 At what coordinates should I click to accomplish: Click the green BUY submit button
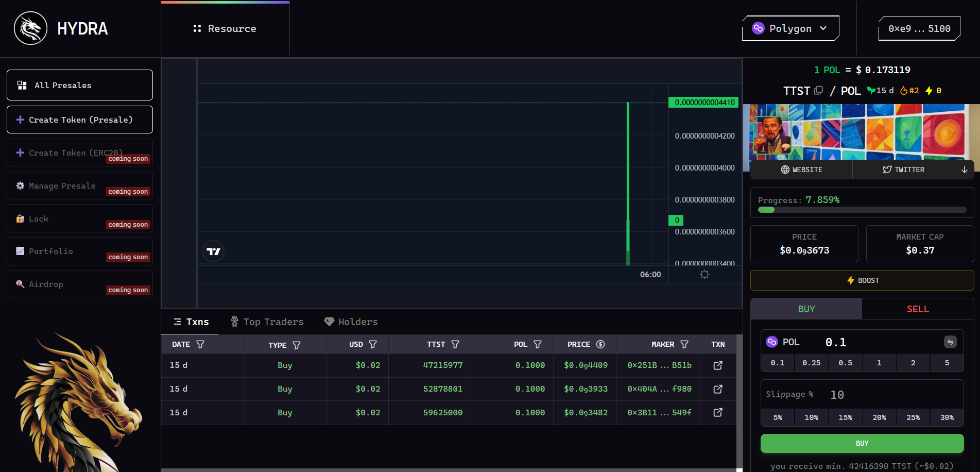pyautogui.click(x=862, y=443)
